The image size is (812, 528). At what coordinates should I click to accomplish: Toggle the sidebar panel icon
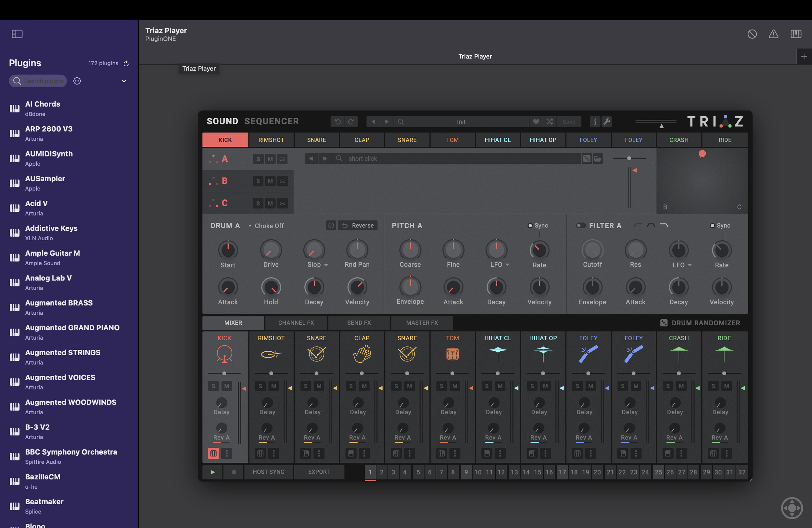click(x=17, y=34)
